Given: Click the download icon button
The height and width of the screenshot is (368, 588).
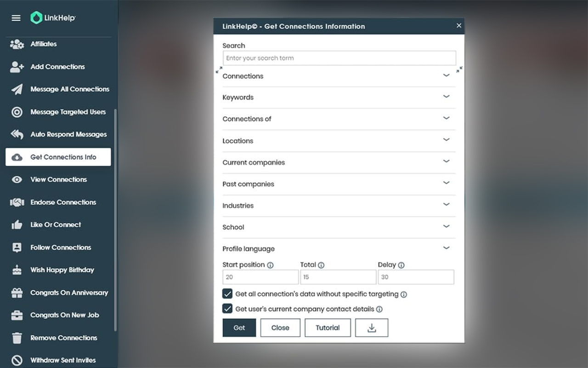Looking at the screenshot, I should tap(372, 328).
